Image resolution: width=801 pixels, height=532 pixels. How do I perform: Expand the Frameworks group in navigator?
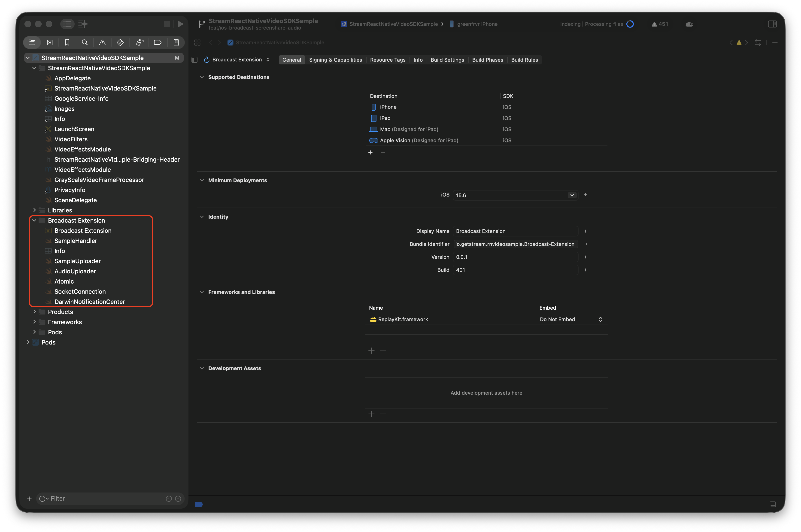34,322
